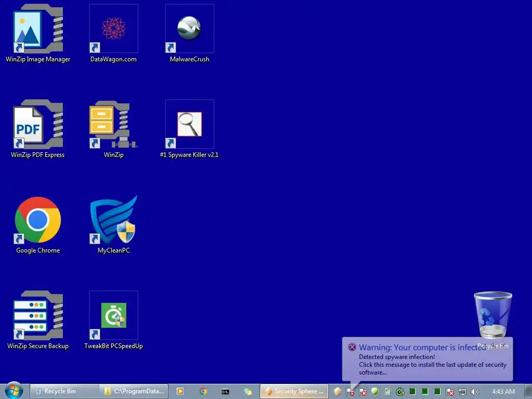Click the orange sphere tray icon

tap(337, 392)
